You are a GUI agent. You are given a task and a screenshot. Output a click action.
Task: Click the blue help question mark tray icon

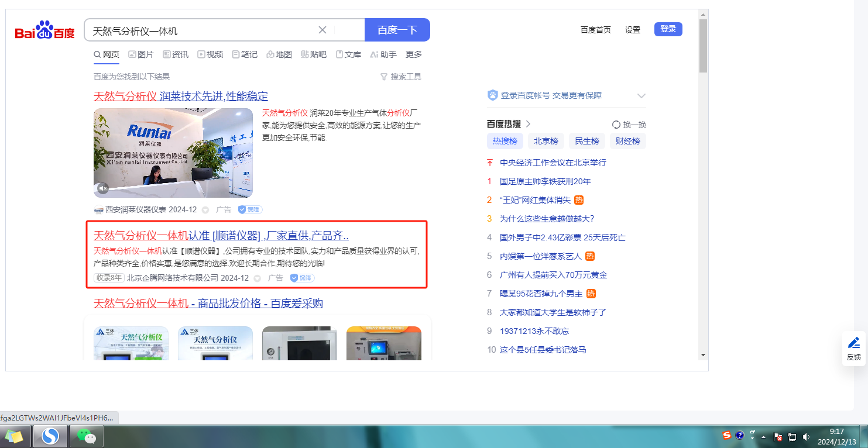tap(740, 436)
